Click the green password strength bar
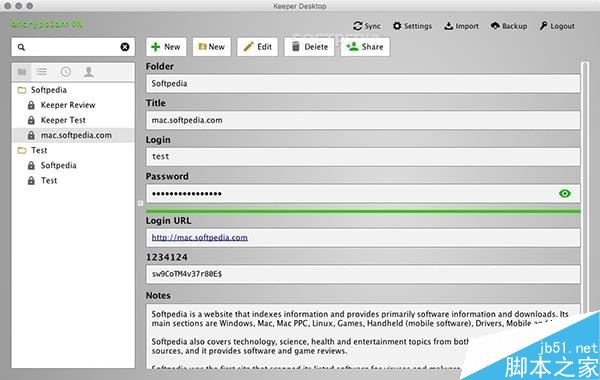600x380 pixels. click(363, 211)
